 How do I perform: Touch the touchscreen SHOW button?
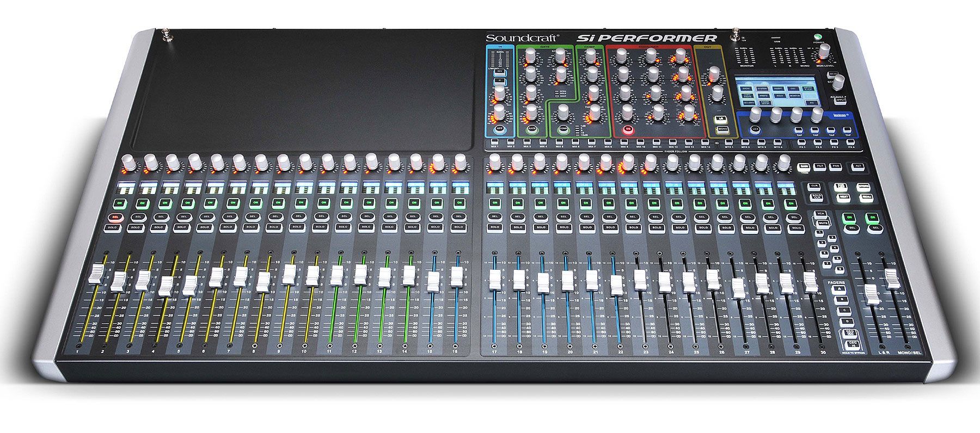[x=746, y=89]
